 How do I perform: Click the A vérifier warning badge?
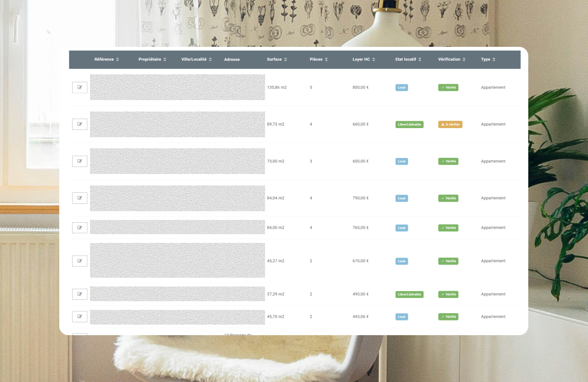[x=450, y=124]
